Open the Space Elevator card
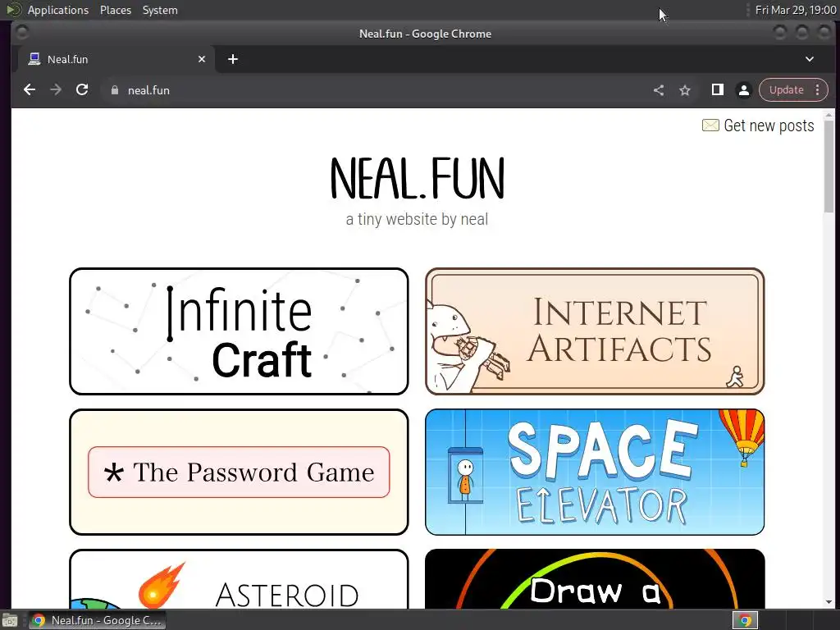840x630 pixels. [595, 472]
